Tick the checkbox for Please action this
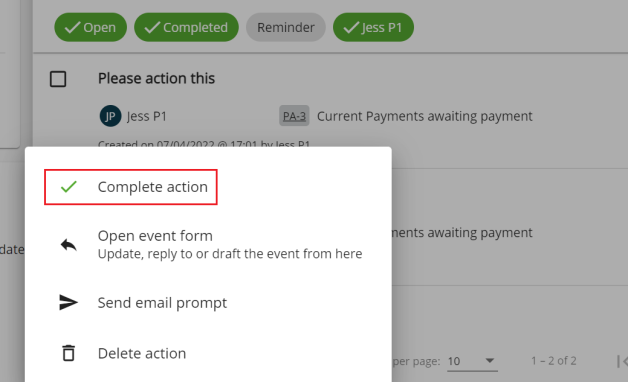 point(58,79)
